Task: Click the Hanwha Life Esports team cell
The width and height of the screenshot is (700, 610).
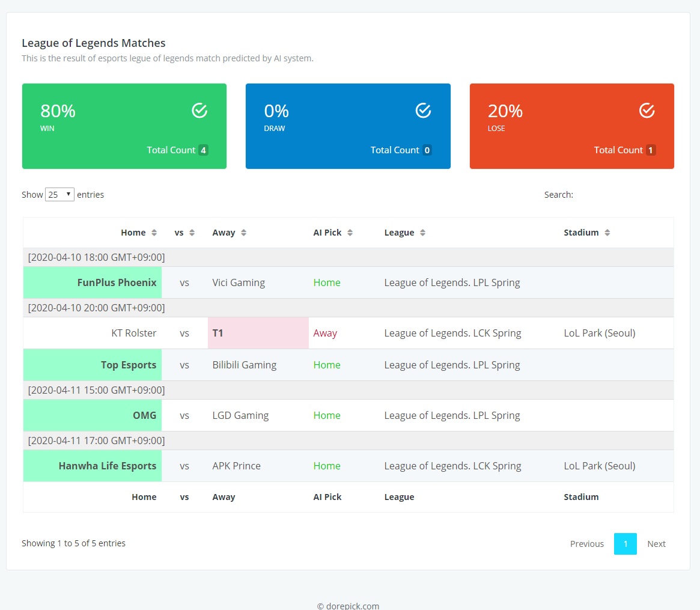Action: 93,466
